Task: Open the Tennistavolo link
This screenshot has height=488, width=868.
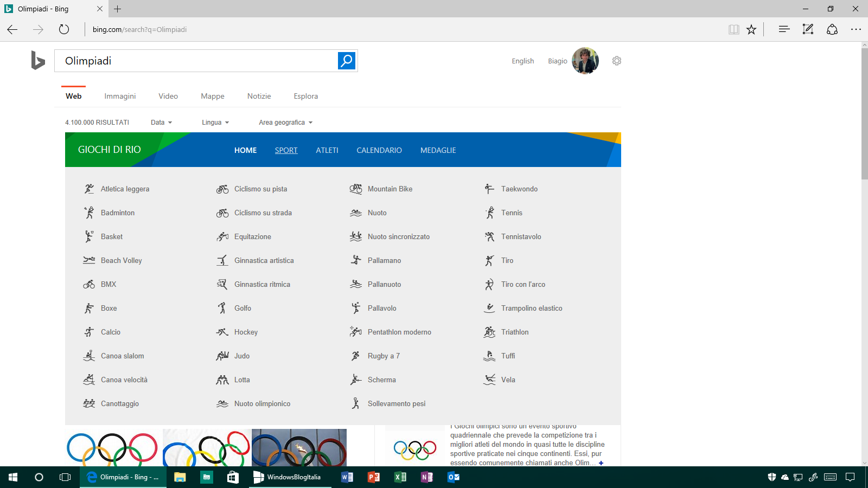Action: point(521,236)
